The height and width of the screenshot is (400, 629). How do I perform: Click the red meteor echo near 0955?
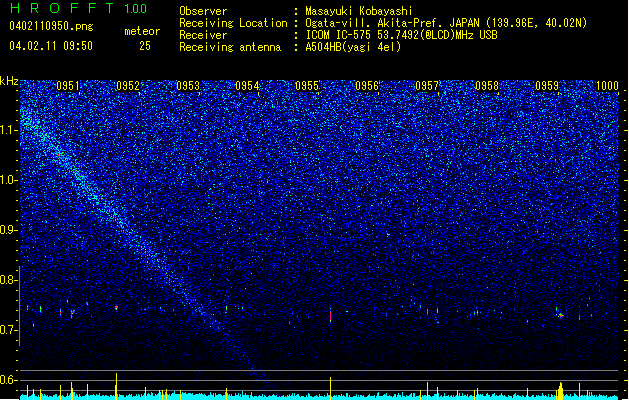click(330, 315)
